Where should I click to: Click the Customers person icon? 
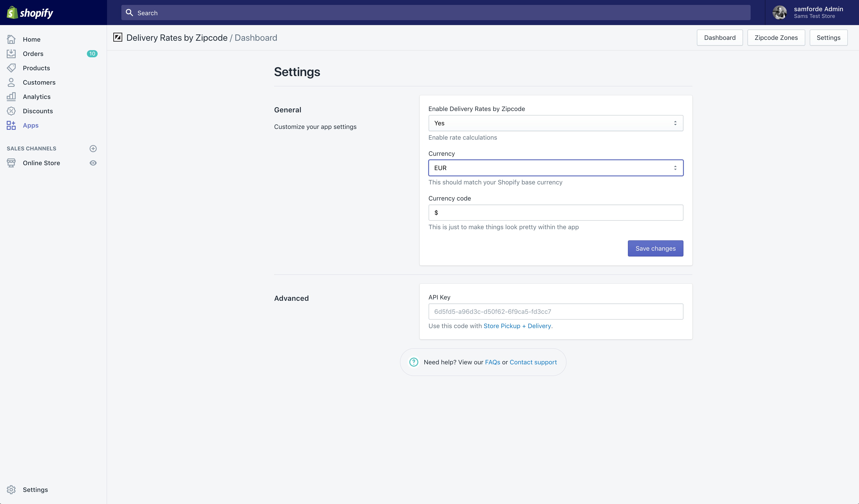11,82
